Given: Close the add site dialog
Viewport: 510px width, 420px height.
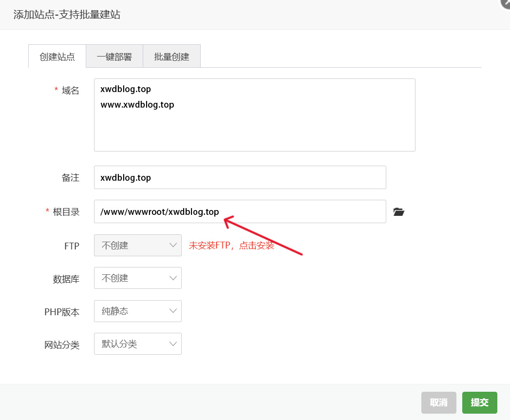Looking at the screenshot, I should [506, 3].
